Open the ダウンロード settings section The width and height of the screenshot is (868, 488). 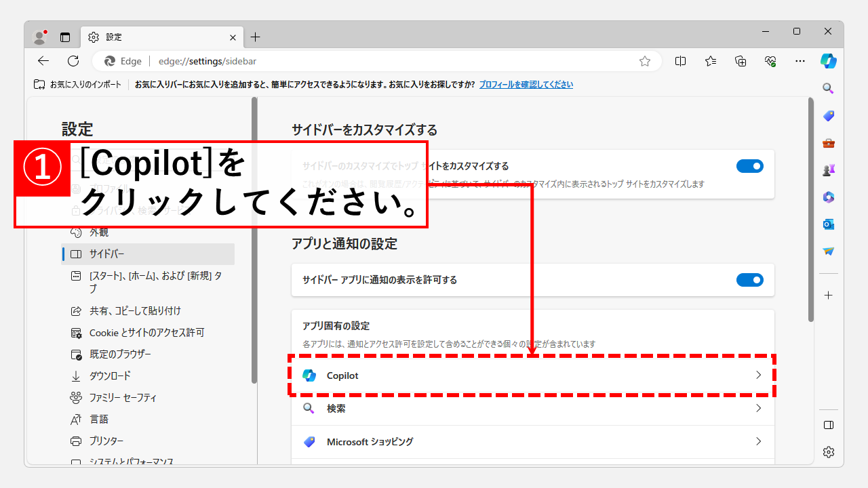tap(108, 375)
